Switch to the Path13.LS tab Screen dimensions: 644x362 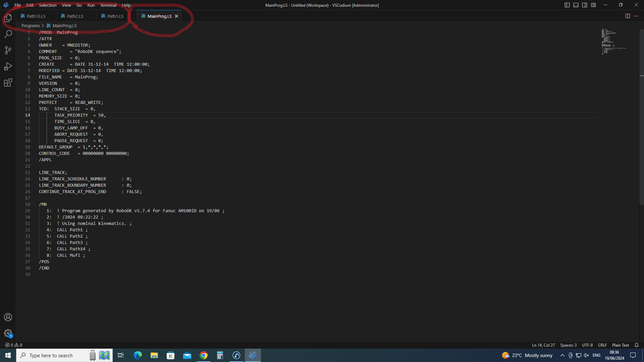pyautogui.click(x=36, y=16)
